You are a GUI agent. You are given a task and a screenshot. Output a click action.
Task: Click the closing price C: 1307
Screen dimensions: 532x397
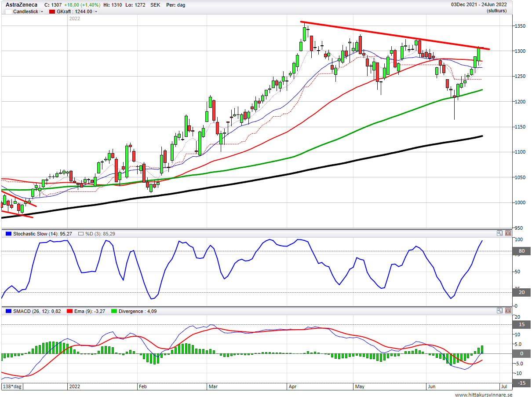53,5
